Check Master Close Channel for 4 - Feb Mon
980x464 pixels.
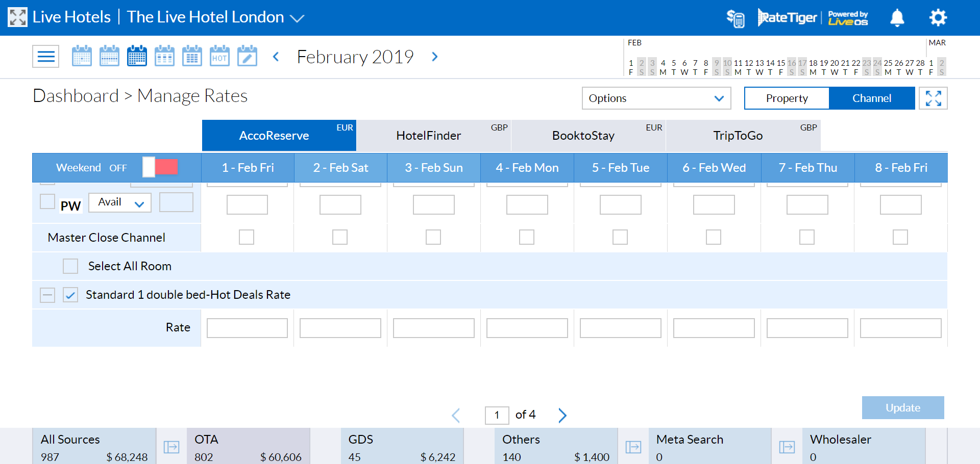tap(527, 237)
